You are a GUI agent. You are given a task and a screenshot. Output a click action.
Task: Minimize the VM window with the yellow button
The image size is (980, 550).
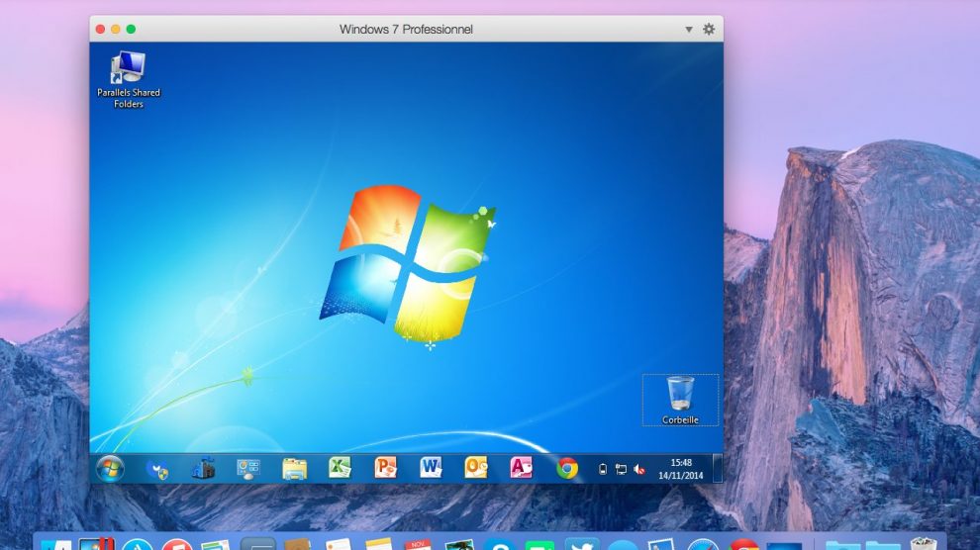point(115,29)
